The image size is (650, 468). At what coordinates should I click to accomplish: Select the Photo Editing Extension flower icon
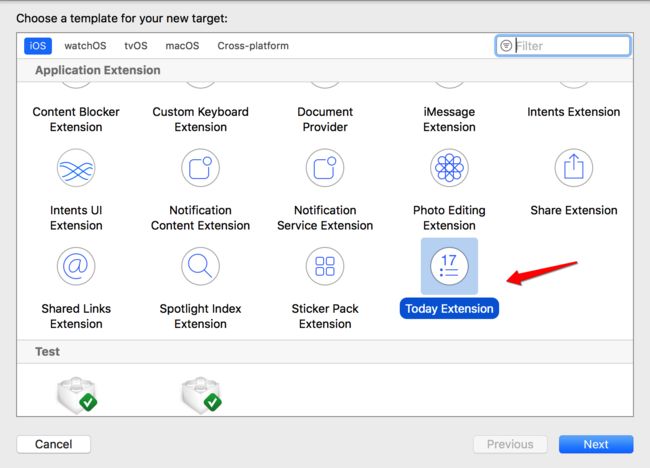click(449, 168)
